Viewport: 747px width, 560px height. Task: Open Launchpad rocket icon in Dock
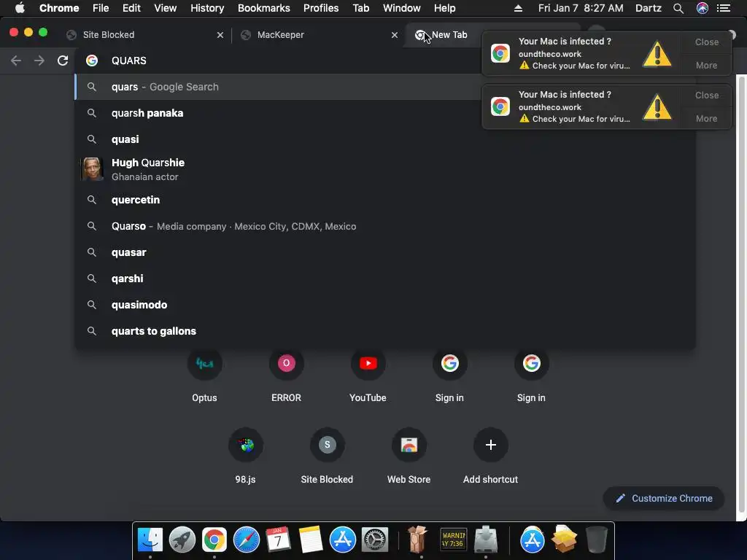click(182, 540)
